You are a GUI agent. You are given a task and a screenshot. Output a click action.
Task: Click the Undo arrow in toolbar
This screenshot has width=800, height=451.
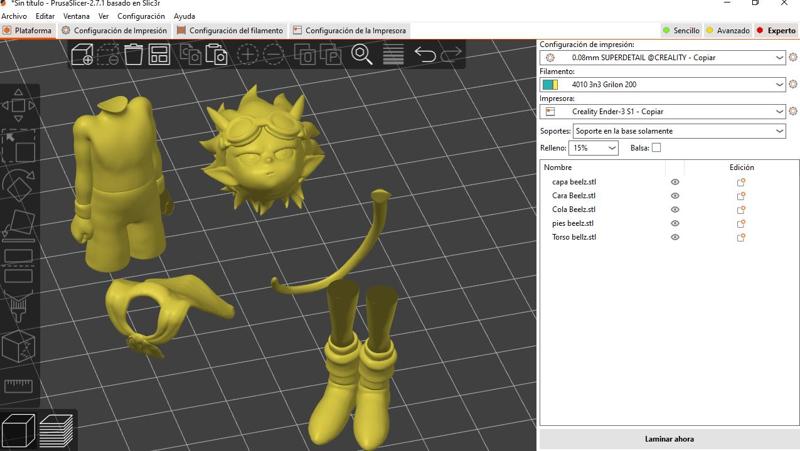[x=424, y=55]
